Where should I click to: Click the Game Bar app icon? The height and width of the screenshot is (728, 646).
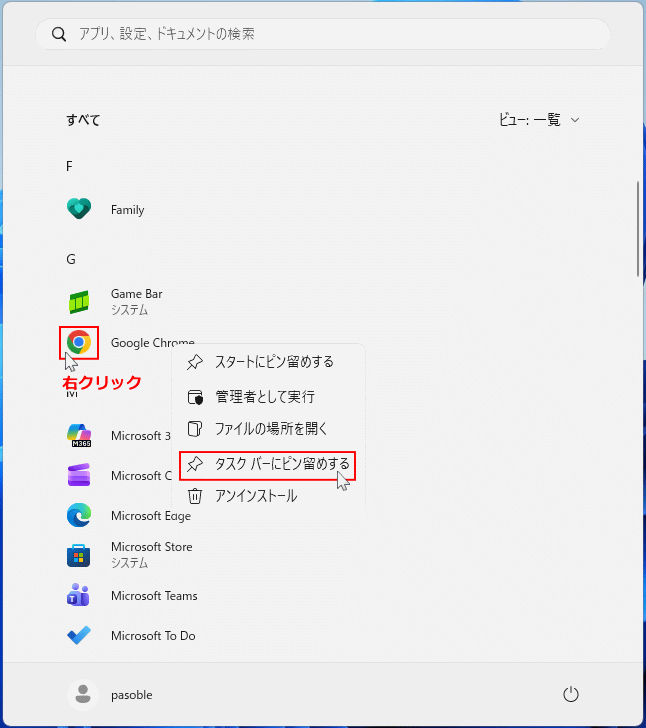[x=79, y=302]
